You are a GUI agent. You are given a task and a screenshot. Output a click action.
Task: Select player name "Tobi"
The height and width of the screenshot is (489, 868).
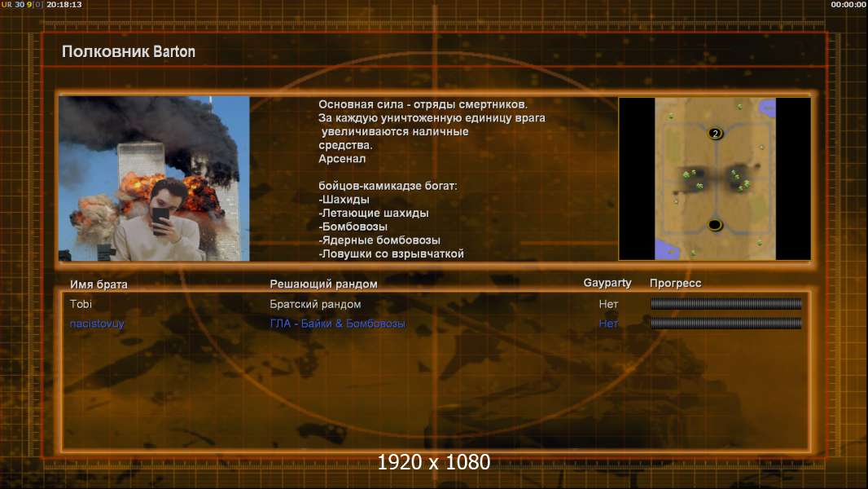point(81,304)
